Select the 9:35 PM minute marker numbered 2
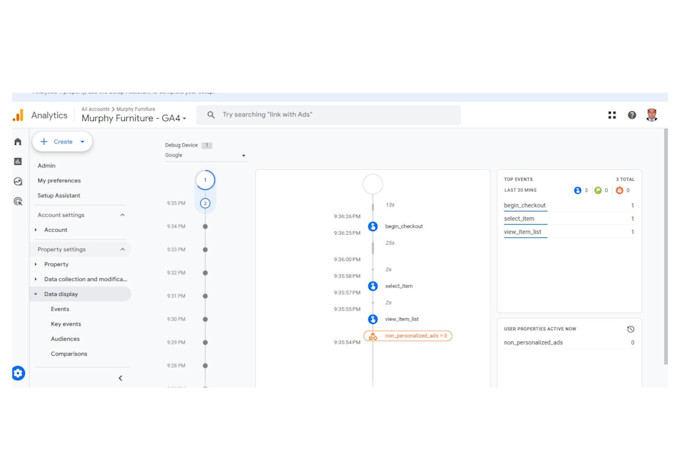This screenshot has height=459, width=680. point(205,203)
